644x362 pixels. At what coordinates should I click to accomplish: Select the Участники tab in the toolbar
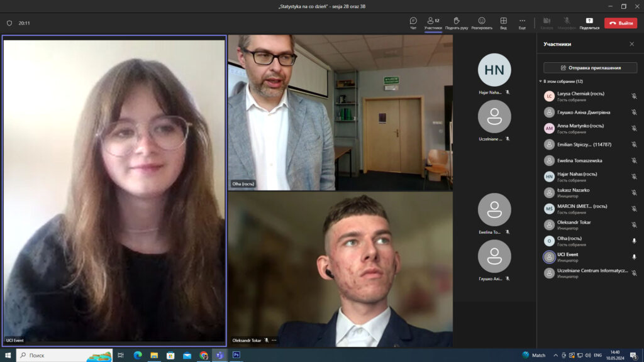pos(433,23)
